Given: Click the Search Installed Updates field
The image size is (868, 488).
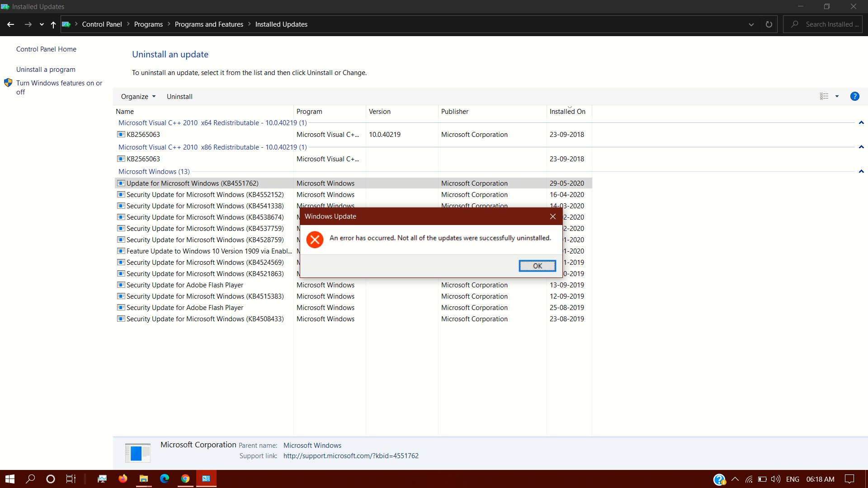Looking at the screenshot, I should point(823,24).
